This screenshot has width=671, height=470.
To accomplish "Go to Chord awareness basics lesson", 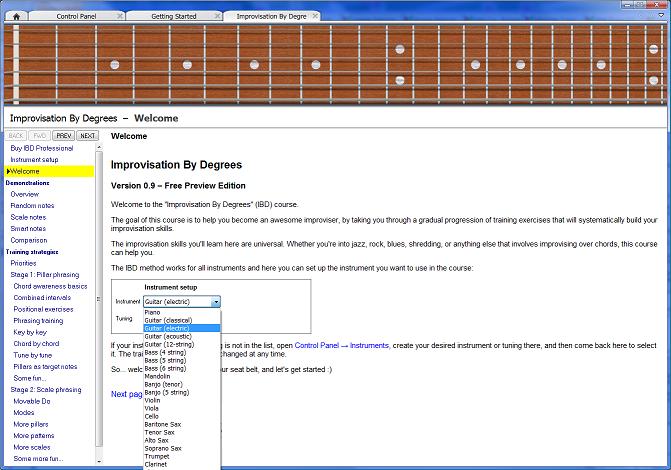I will coord(50,286).
